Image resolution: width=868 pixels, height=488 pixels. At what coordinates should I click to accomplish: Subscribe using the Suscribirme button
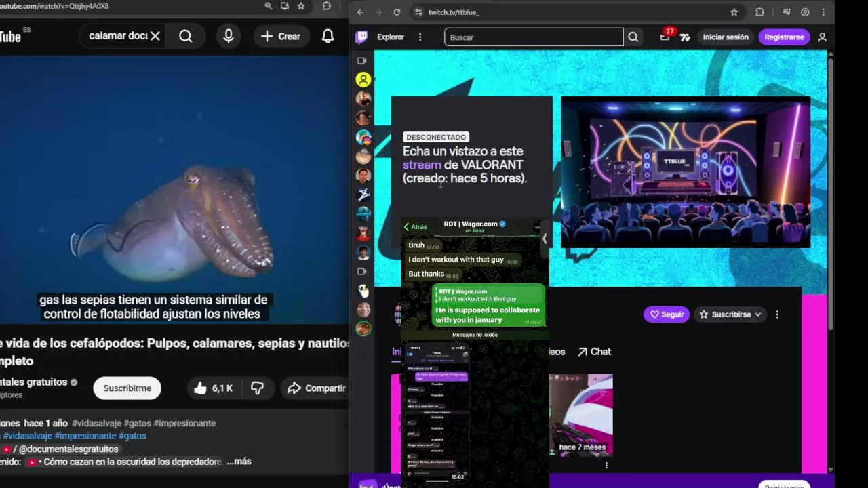127,388
